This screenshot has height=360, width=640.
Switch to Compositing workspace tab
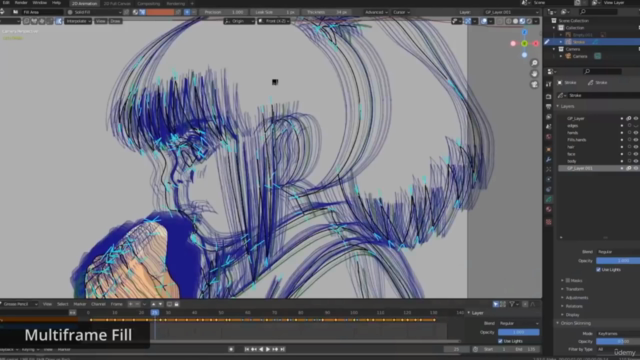click(149, 3)
